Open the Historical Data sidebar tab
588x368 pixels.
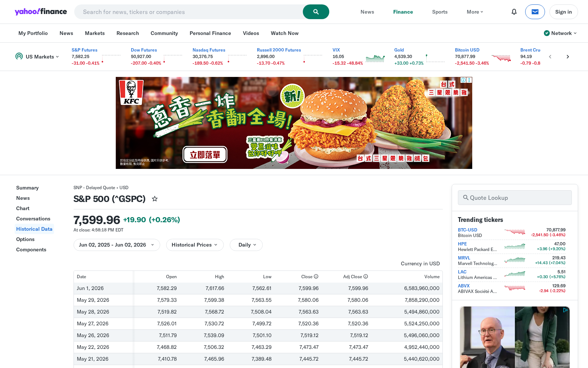point(34,229)
